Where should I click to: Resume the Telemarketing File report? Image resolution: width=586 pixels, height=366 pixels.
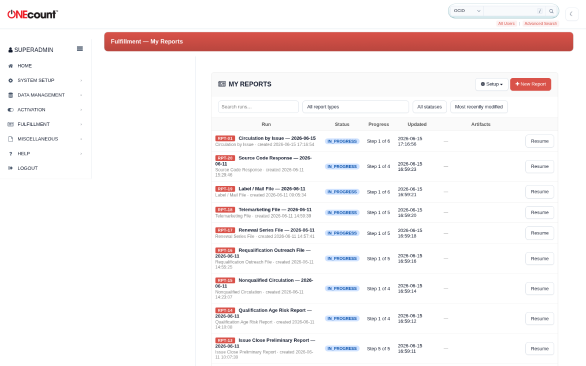[x=539, y=212]
